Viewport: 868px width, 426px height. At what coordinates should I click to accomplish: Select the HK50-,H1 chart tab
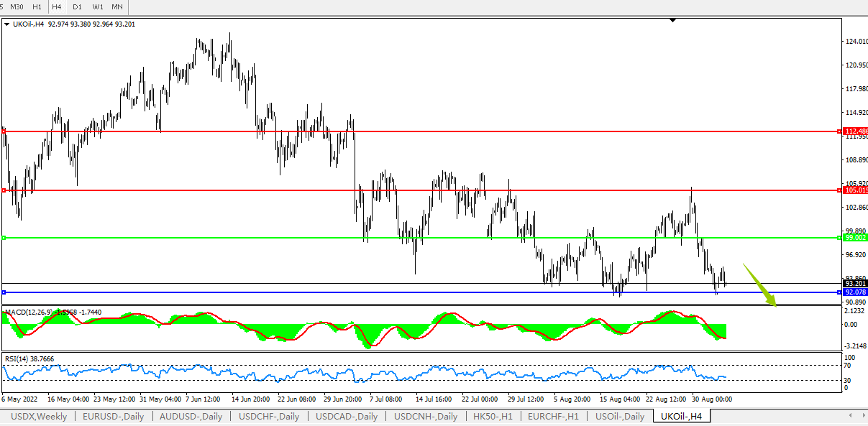(x=493, y=417)
